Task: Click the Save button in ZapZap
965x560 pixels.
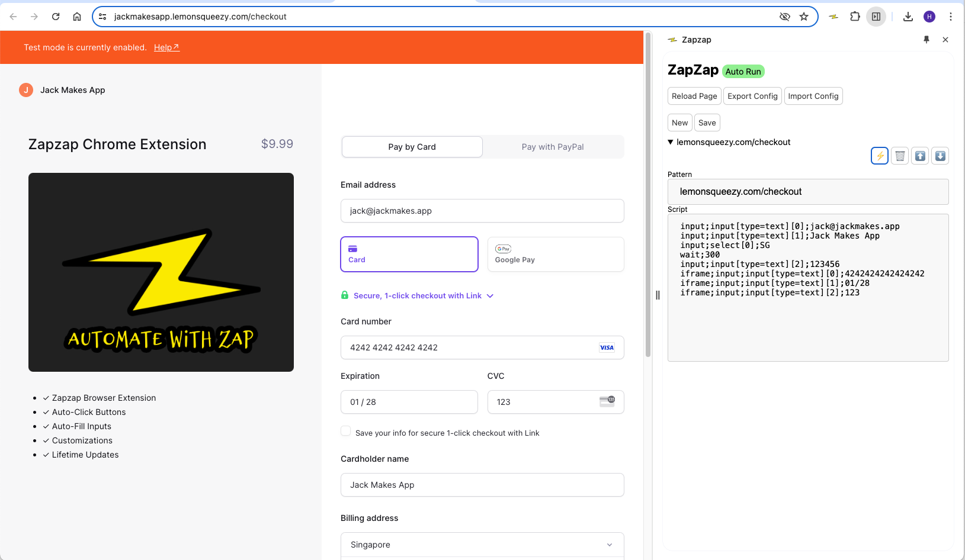Action: [x=707, y=123]
